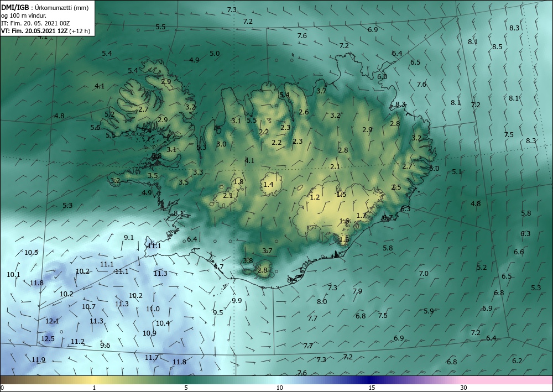Click the value 7.0 on the map

coord(424,273)
